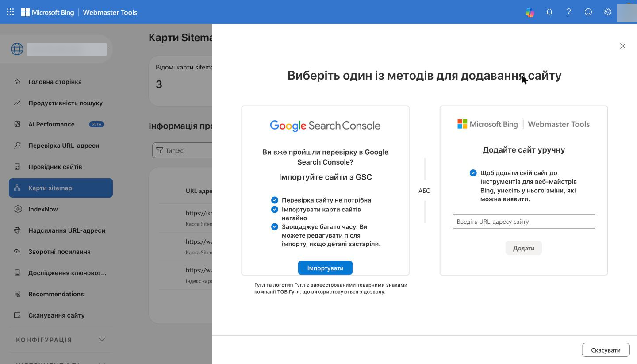The height and width of the screenshot is (364, 637).
Task: Click the Додайте сайт уручну heading
Action: [x=524, y=150]
